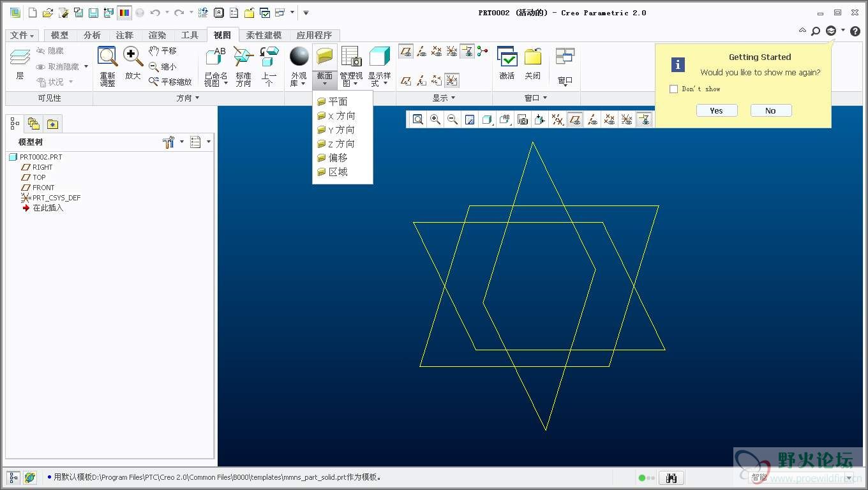Create a new file from quick access toolbar
The width and height of the screenshot is (868, 490).
tap(33, 12)
